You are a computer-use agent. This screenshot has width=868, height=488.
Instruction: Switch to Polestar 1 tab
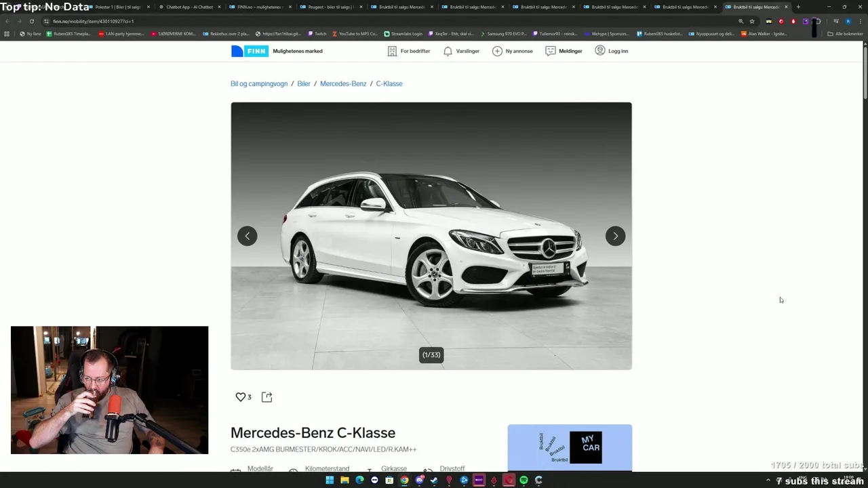117,7
